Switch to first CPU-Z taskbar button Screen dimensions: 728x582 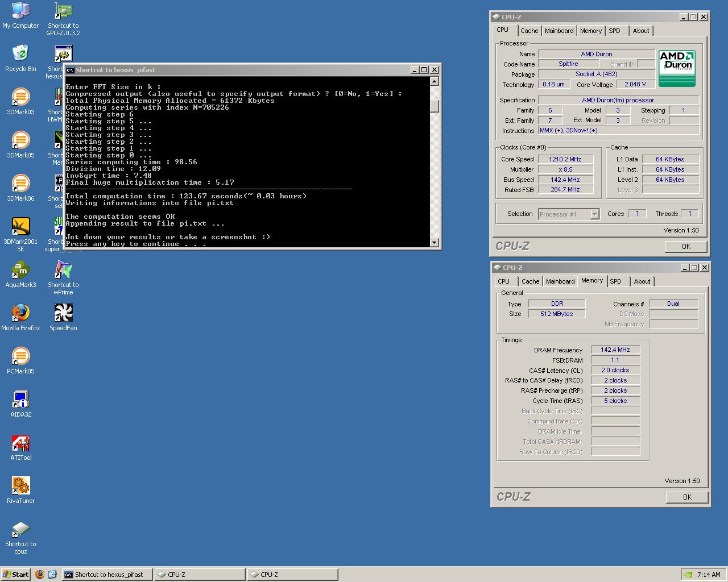click(x=200, y=574)
